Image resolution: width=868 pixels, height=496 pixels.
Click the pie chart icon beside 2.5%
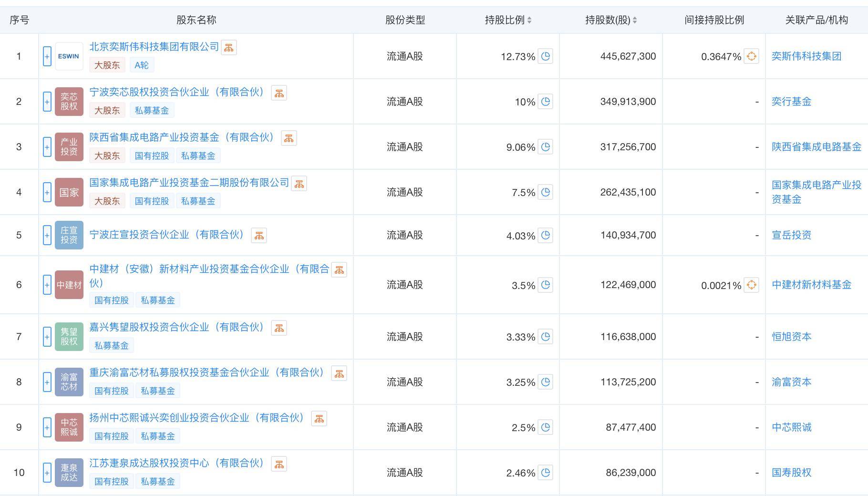545,427
